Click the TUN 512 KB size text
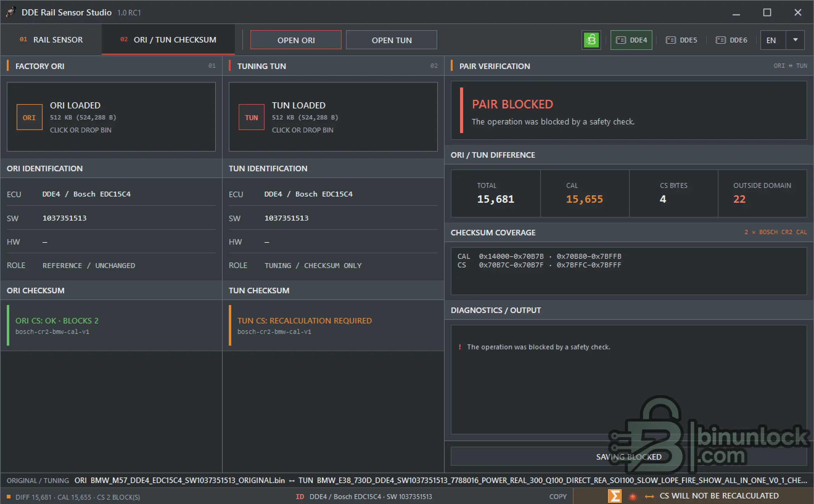Screen dimensions: 814x504 point(305,117)
